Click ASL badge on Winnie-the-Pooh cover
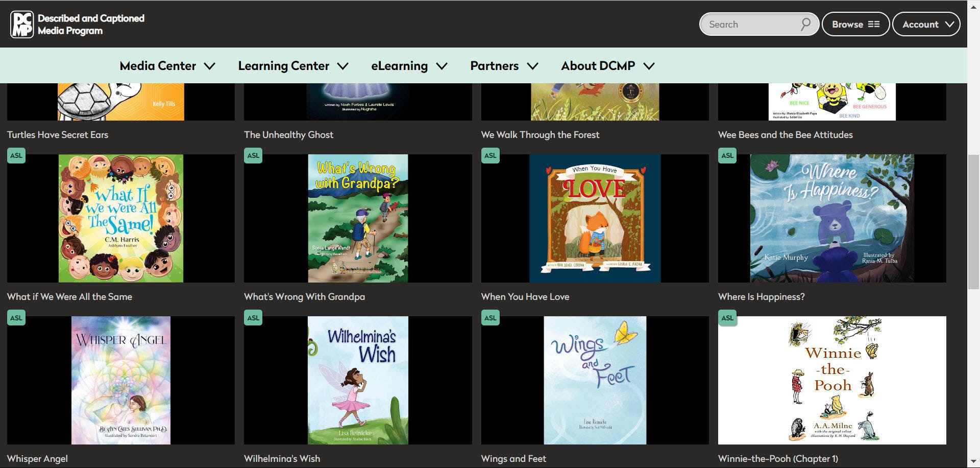This screenshot has width=980, height=468. (727, 318)
